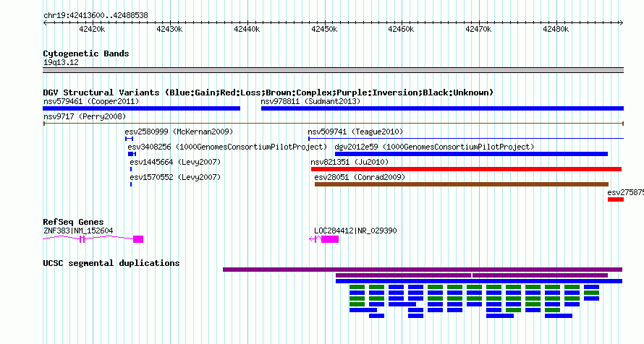Select the small esv2580999 bracket glyph
644x344 pixels.
129,139
